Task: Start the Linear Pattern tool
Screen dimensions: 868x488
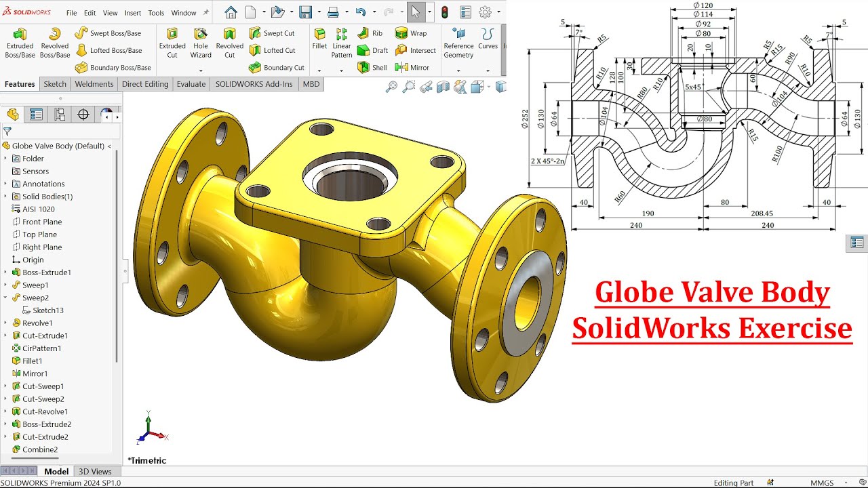Action: [x=342, y=43]
